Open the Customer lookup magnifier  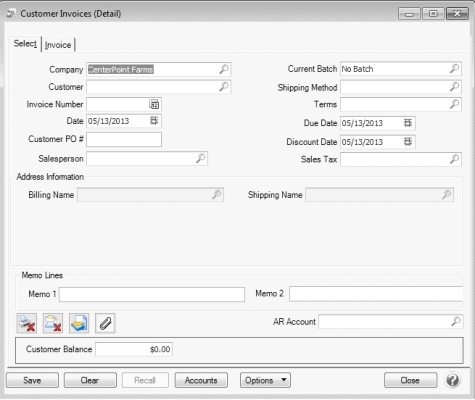[x=224, y=87]
